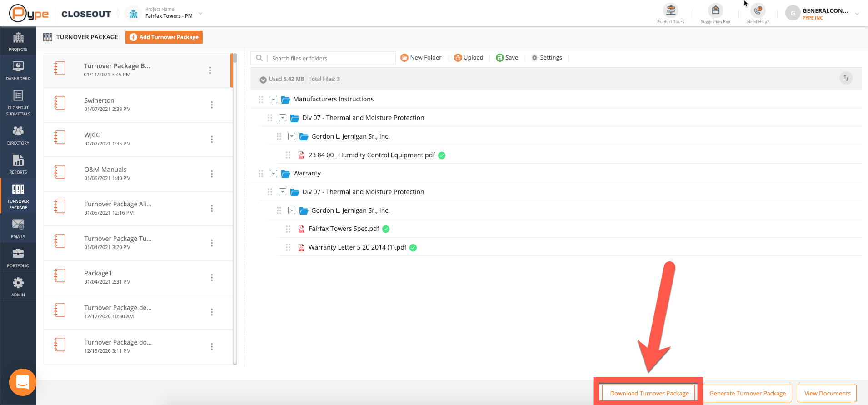Open options menu for O&M Manuals

pyautogui.click(x=211, y=174)
